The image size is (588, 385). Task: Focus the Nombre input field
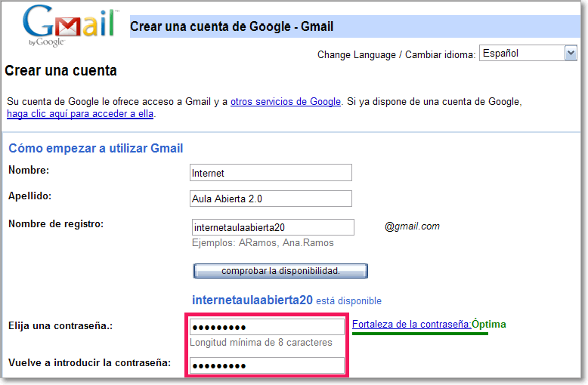(271, 173)
